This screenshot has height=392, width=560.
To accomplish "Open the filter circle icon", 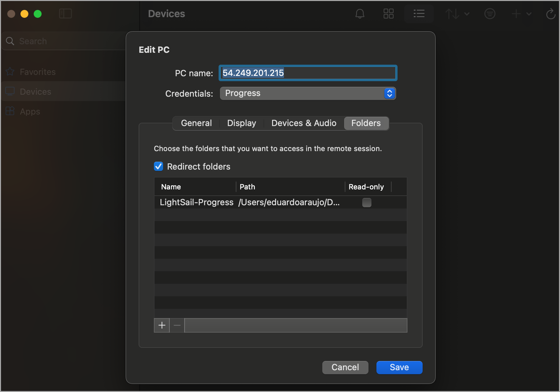I will click(490, 14).
